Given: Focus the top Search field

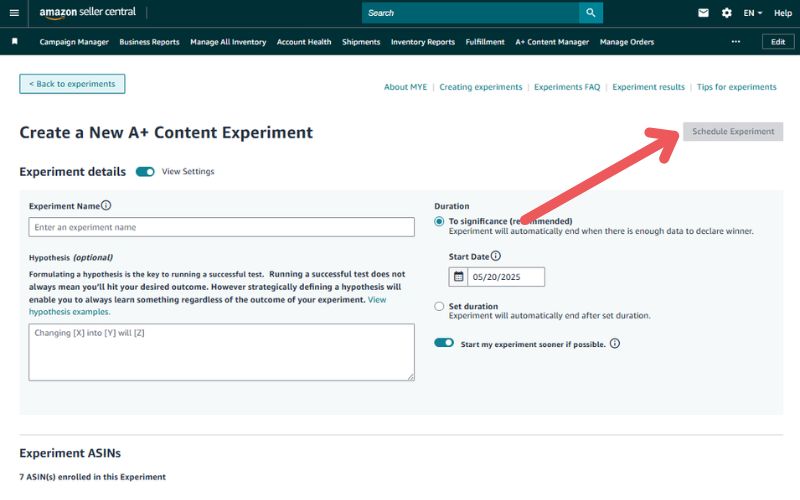Looking at the screenshot, I should pos(470,13).
